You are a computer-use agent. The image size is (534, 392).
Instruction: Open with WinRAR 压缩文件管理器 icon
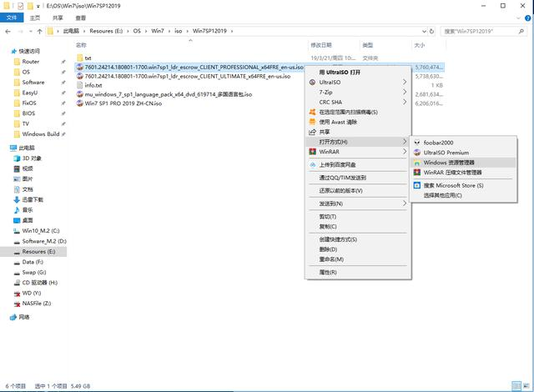[417, 172]
